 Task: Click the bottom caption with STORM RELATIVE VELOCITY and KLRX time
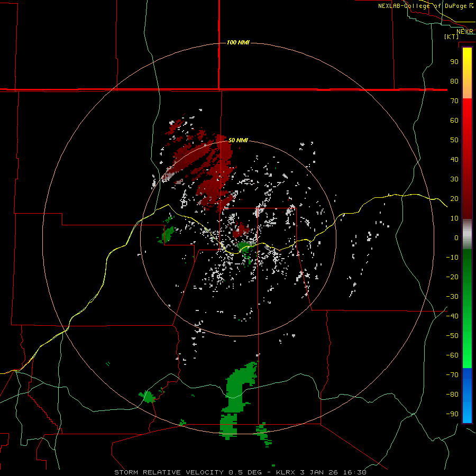(240, 472)
